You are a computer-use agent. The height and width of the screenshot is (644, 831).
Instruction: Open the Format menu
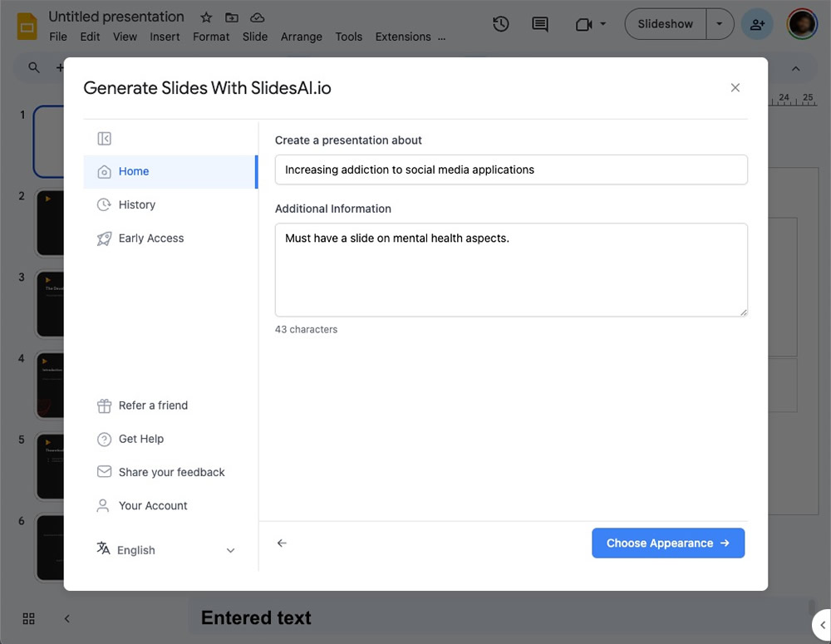tap(211, 37)
